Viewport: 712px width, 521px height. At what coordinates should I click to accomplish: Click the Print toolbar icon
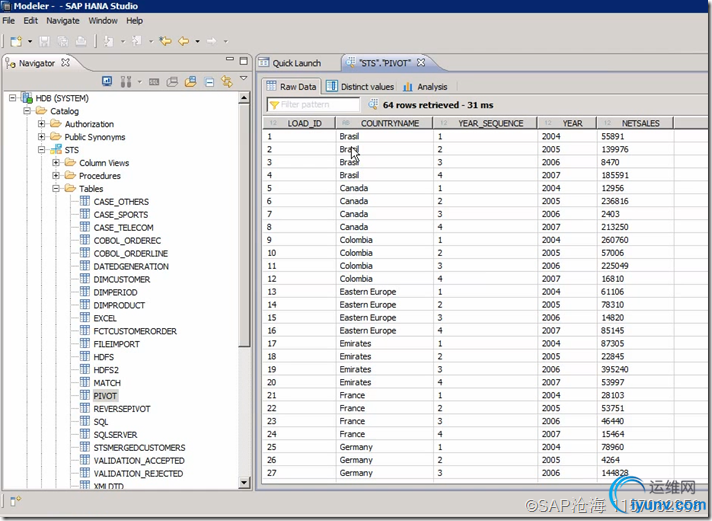[x=81, y=41]
